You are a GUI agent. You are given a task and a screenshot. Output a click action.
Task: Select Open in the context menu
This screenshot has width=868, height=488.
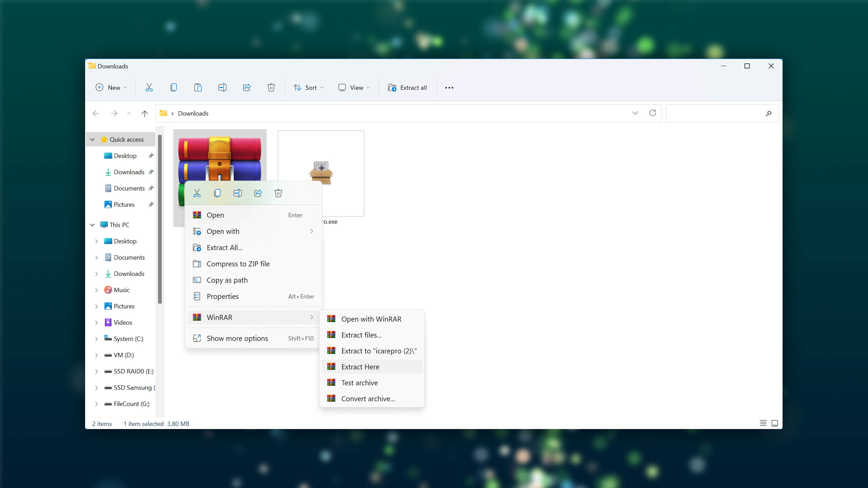click(253, 215)
